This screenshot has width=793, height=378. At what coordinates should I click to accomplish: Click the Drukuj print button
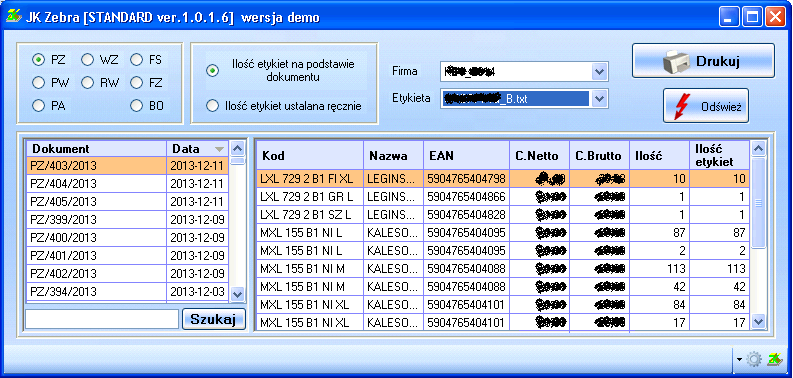[703, 61]
